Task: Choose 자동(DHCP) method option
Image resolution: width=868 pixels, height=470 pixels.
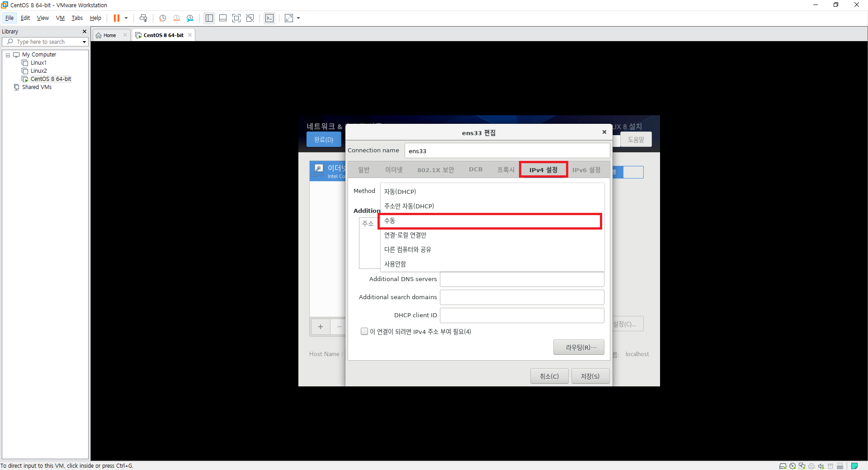Action: [x=492, y=192]
